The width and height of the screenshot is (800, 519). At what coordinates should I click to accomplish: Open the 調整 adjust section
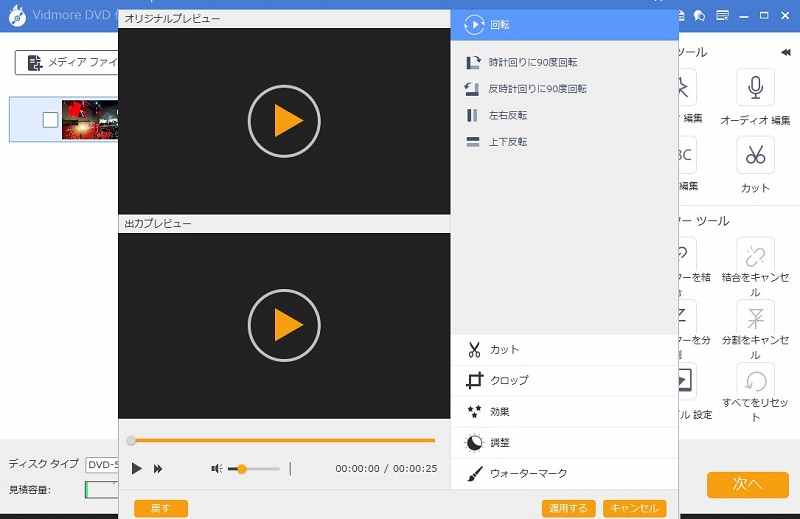pos(564,442)
